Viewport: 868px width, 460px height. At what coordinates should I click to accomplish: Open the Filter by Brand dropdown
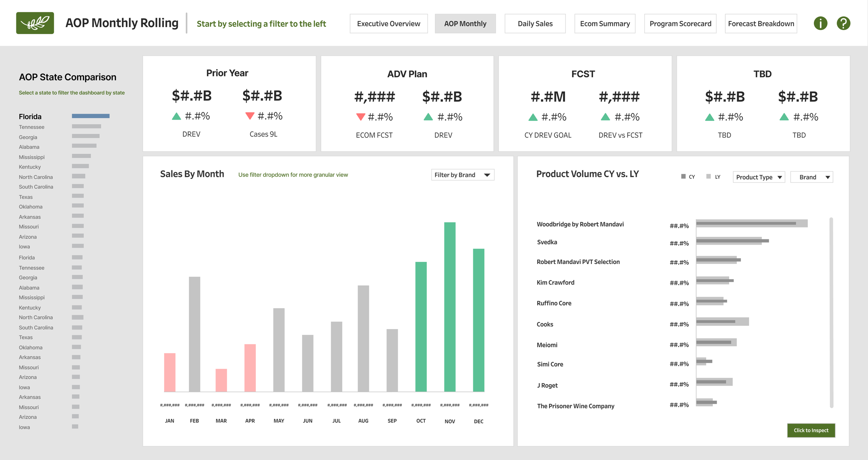(x=462, y=175)
